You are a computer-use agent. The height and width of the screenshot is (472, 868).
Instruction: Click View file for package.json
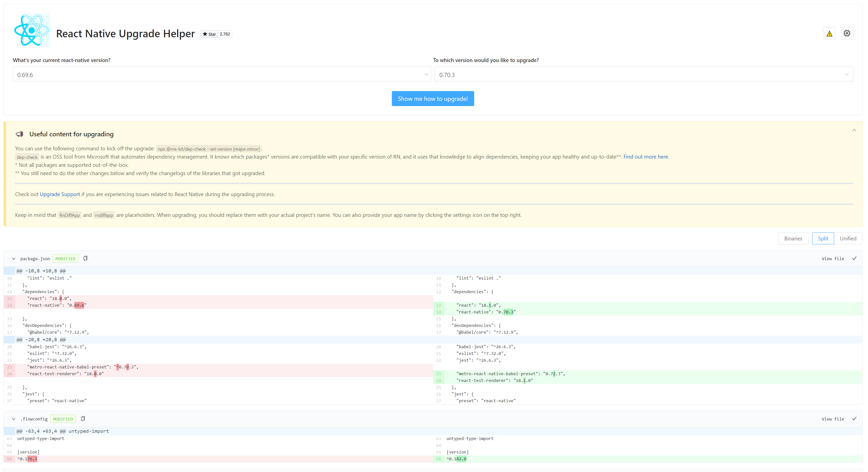point(833,259)
